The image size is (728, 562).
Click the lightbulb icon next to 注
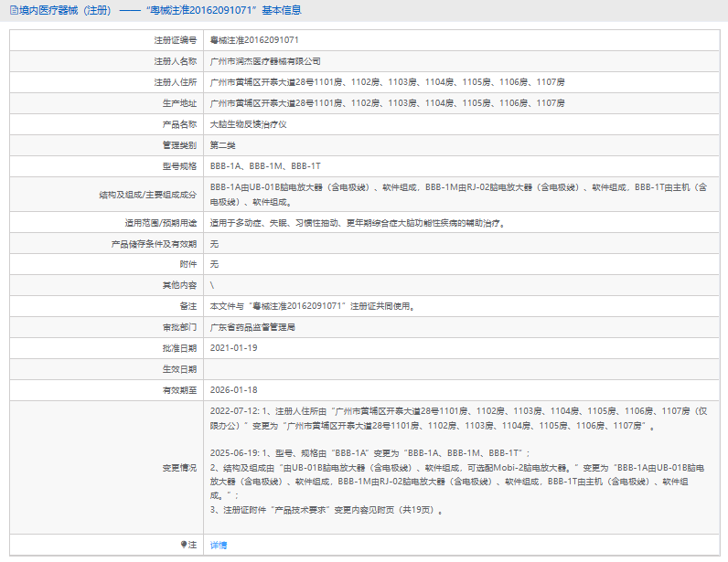pos(184,545)
